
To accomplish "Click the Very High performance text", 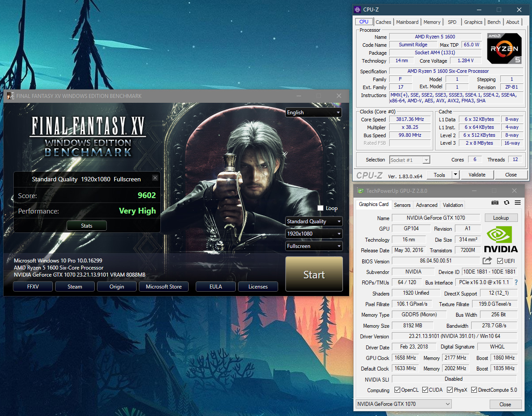I will [138, 211].
